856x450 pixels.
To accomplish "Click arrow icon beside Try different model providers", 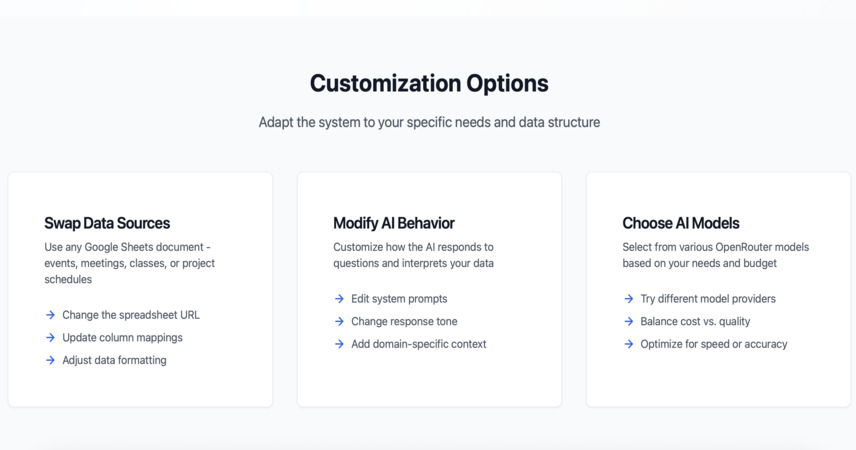I will (x=628, y=299).
